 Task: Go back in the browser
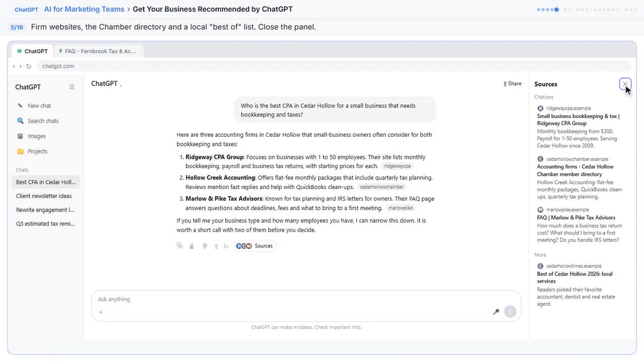tap(14, 66)
